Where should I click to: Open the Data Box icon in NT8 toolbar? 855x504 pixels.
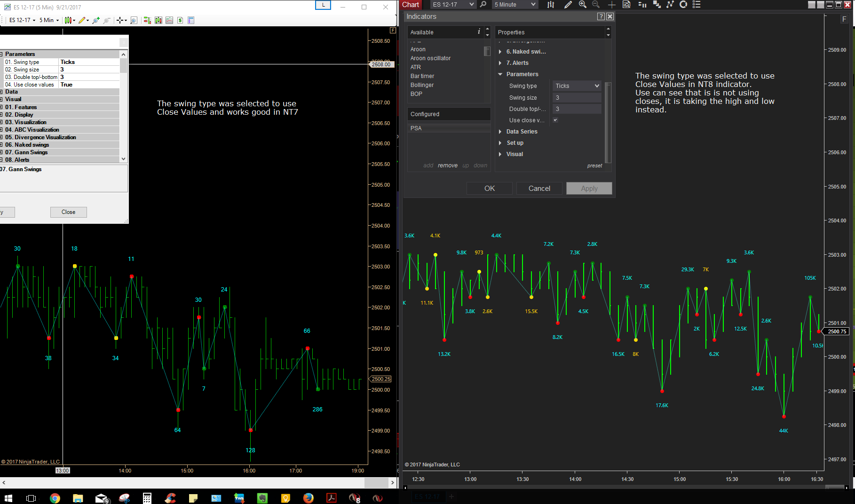pyautogui.click(x=626, y=4)
